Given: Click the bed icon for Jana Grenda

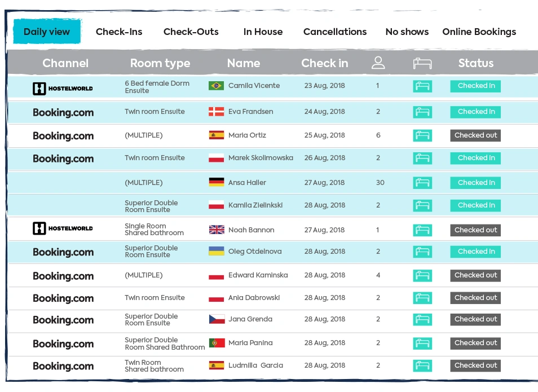Looking at the screenshot, I should 422,320.
